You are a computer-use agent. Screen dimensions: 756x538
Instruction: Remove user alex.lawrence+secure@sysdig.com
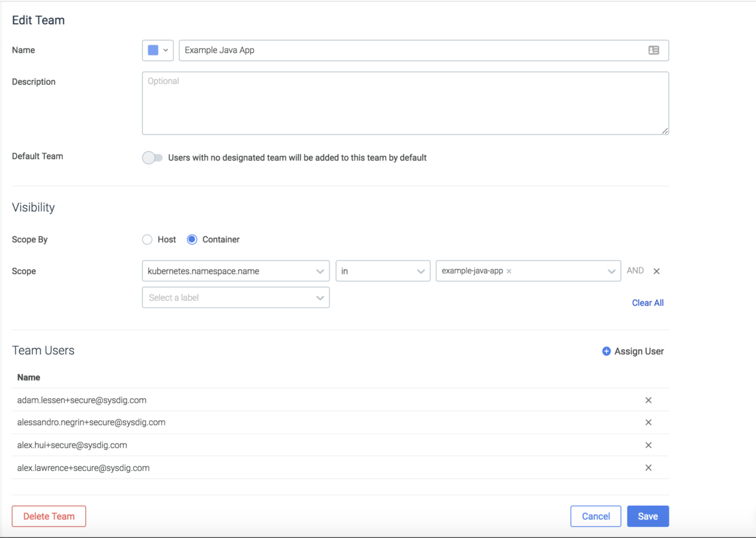click(648, 468)
